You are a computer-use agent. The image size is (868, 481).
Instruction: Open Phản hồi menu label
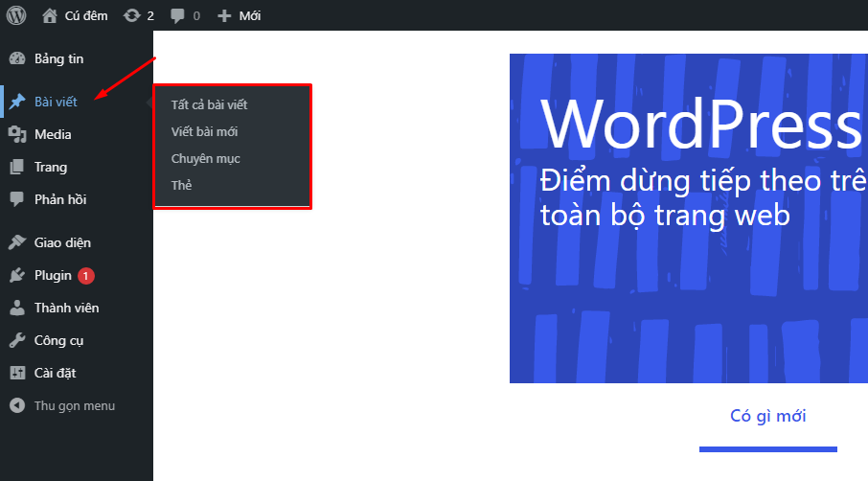60,199
